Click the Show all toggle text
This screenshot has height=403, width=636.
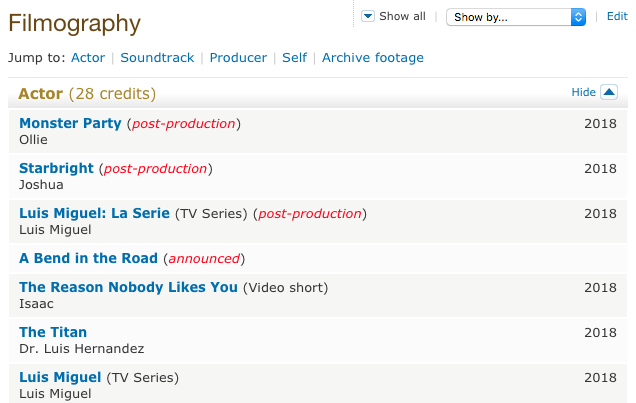click(x=402, y=17)
